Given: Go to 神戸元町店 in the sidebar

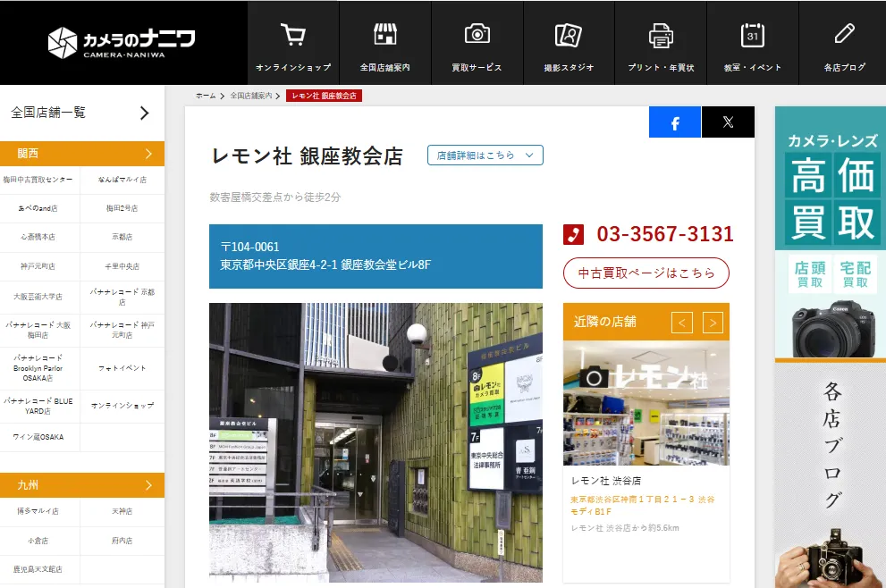Looking at the screenshot, I should pyautogui.click(x=38, y=266).
